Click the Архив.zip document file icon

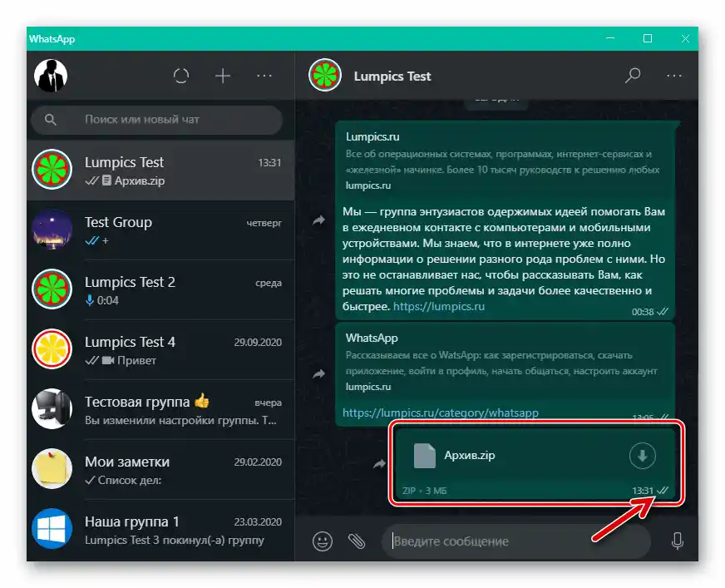(x=425, y=456)
